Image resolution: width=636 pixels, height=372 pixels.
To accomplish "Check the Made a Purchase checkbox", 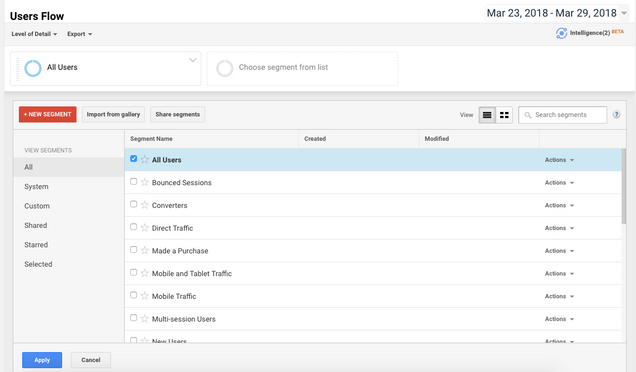I will (133, 249).
